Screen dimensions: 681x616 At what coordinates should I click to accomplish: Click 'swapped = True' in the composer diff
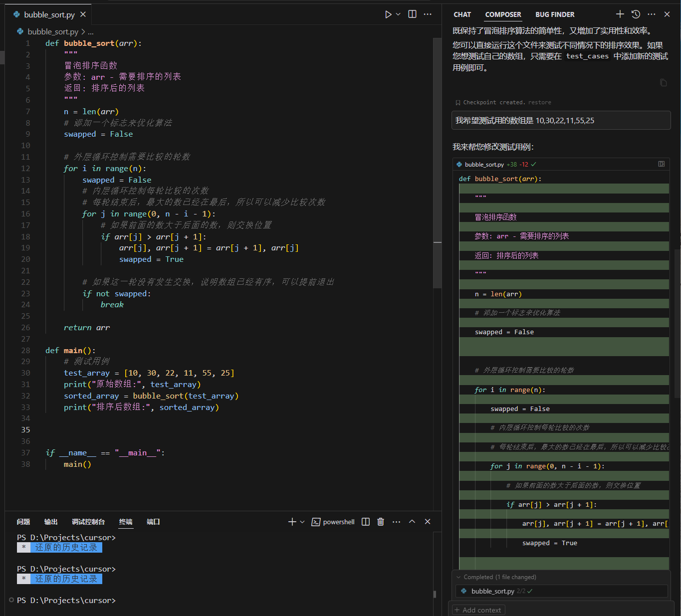tap(549, 543)
